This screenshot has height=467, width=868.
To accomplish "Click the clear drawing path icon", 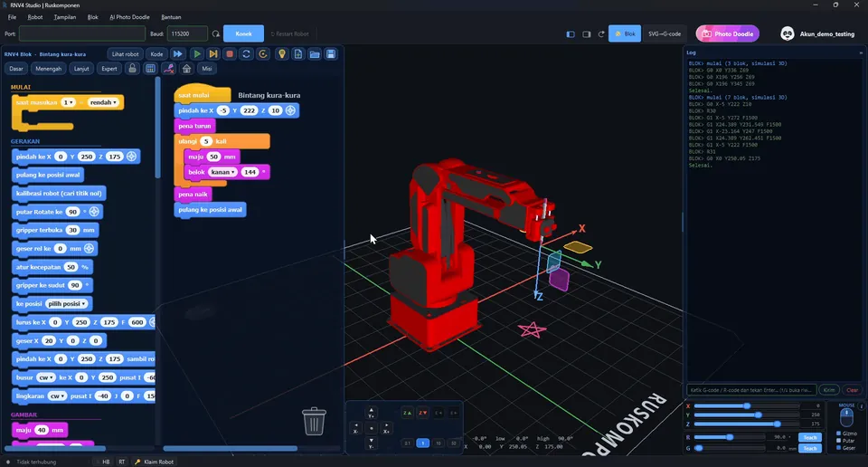I will (x=169, y=69).
